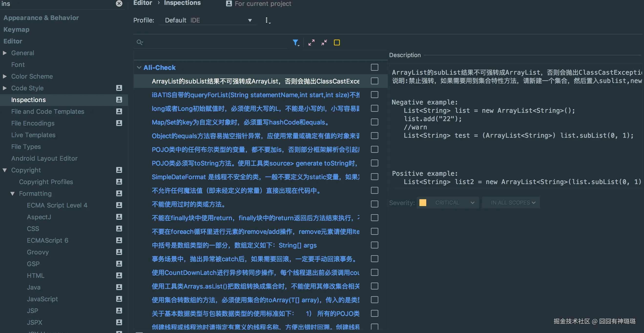Select Live Templates in the sidebar
Screen dimensions: 644x333
point(33,135)
